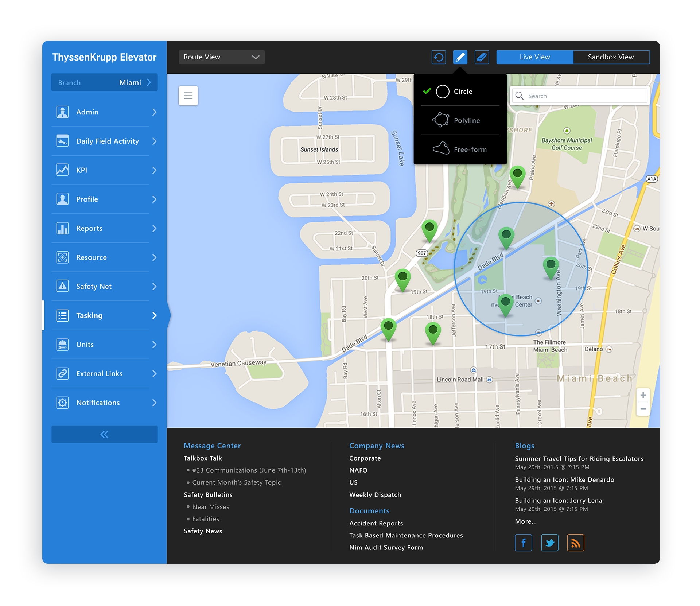Open Current Month's Safety Topic link
The height and width of the screenshot is (606, 700).
[236, 482]
